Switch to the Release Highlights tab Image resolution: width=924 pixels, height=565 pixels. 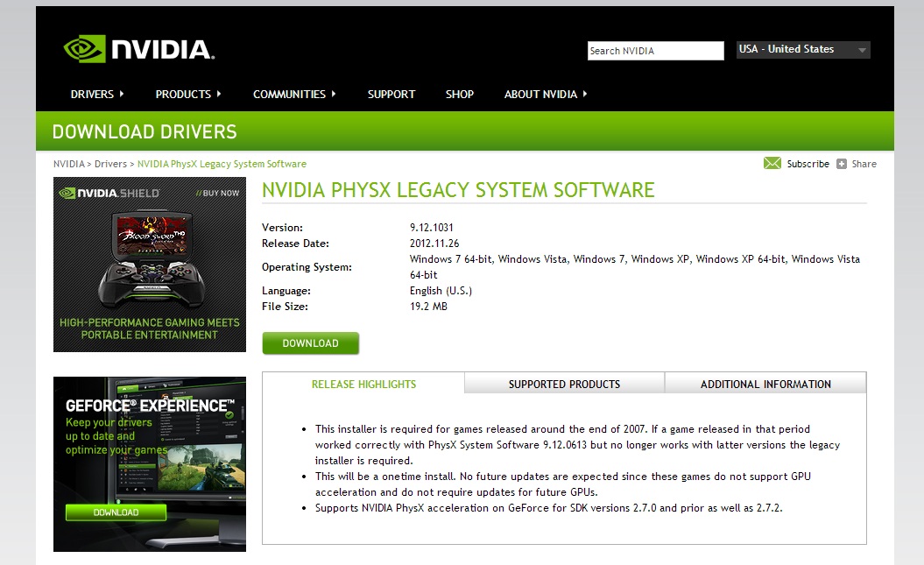click(363, 385)
